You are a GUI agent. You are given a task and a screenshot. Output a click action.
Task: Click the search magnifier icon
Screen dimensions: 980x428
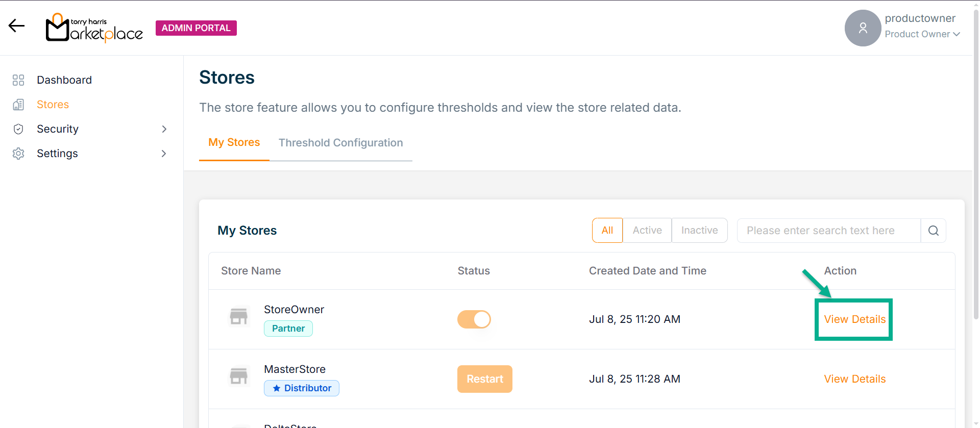933,231
